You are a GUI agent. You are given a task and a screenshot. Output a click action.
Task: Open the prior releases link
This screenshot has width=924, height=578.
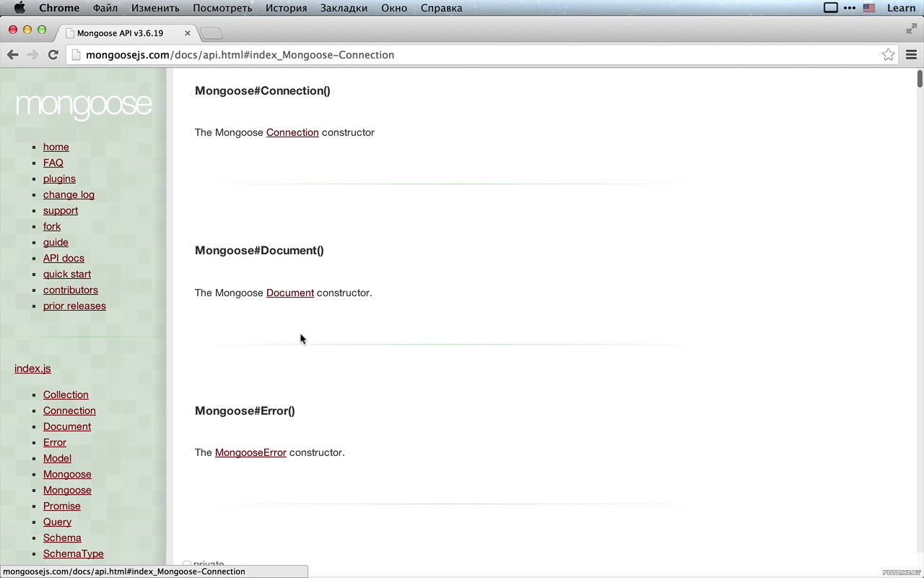click(x=74, y=306)
